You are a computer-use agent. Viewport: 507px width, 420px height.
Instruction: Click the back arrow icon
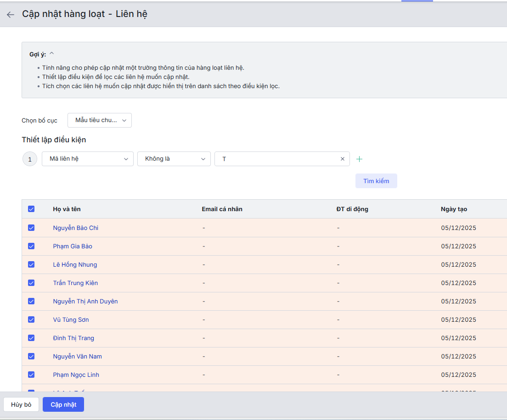10,15
